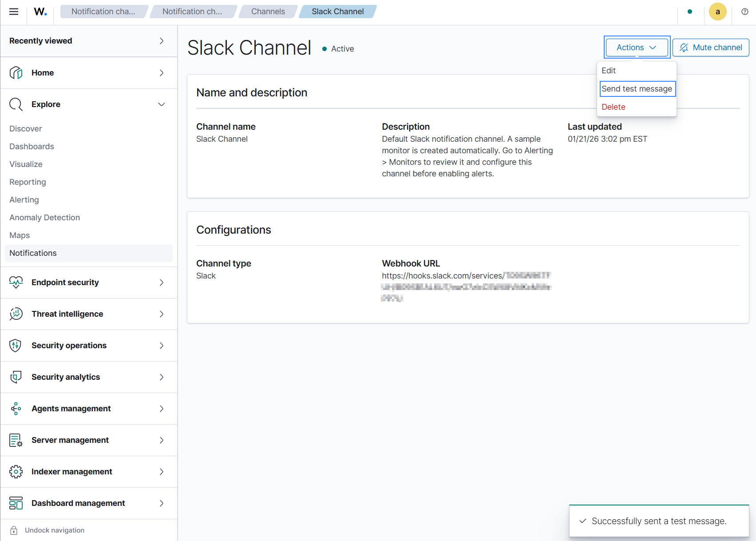
Task: Open Anomaly Detection in Explore menu
Action: click(x=44, y=218)
